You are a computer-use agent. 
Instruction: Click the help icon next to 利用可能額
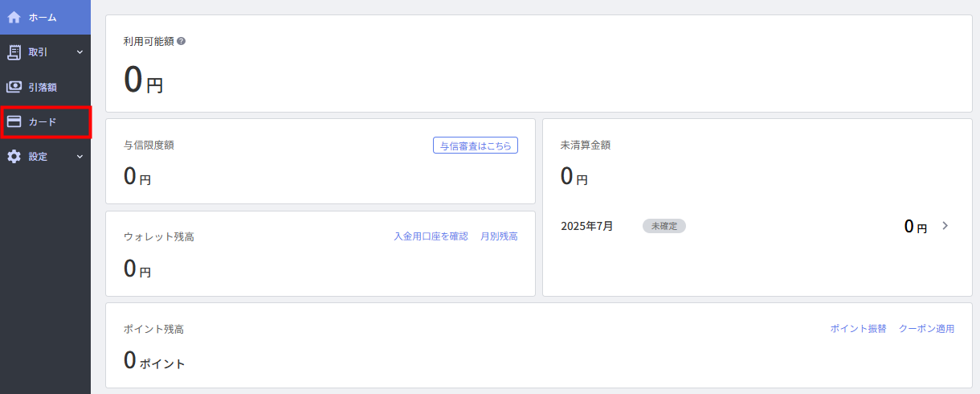coord(181,41)
